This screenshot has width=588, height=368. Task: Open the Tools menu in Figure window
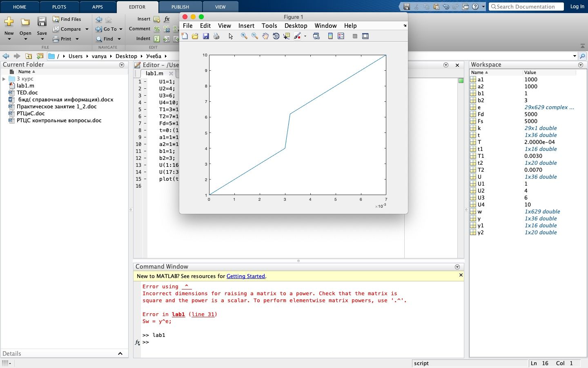(x=269, y=26)
